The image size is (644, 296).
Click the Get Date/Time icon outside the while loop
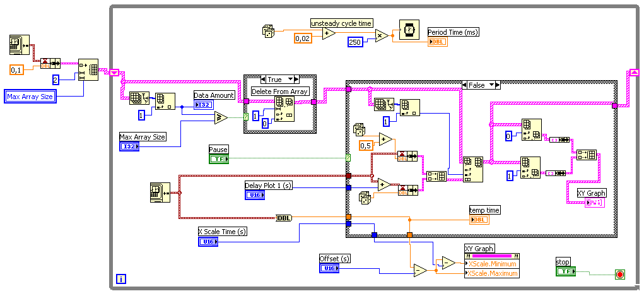tap(20, 45)
